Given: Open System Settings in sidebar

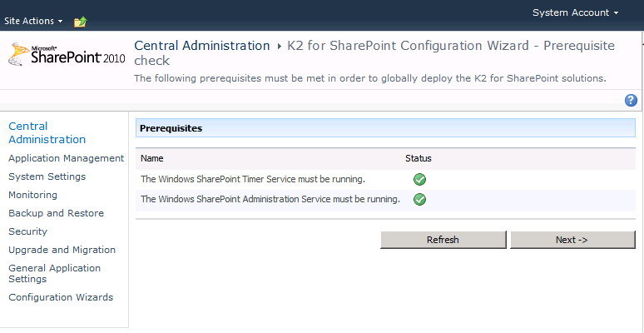Looking at the screenshot, I should 47,176.
